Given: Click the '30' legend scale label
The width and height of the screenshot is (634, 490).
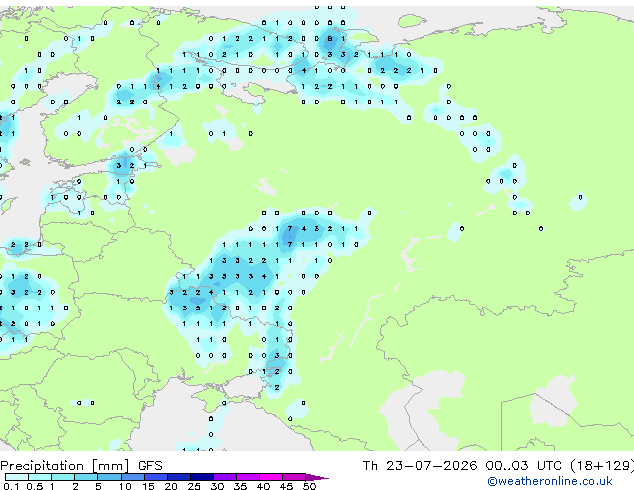Looking at the screenshot, I should 217,486.
